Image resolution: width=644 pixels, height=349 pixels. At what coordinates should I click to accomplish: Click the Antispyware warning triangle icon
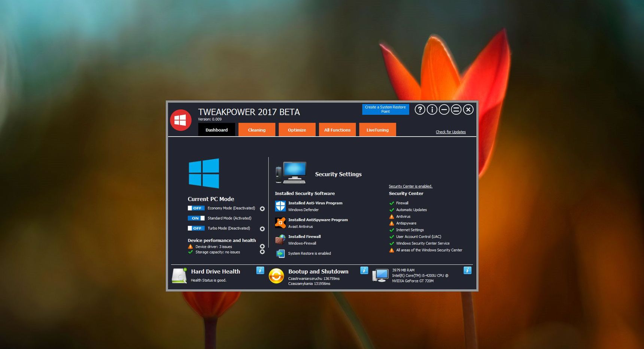pyautogui.click(x=392, y=223)
